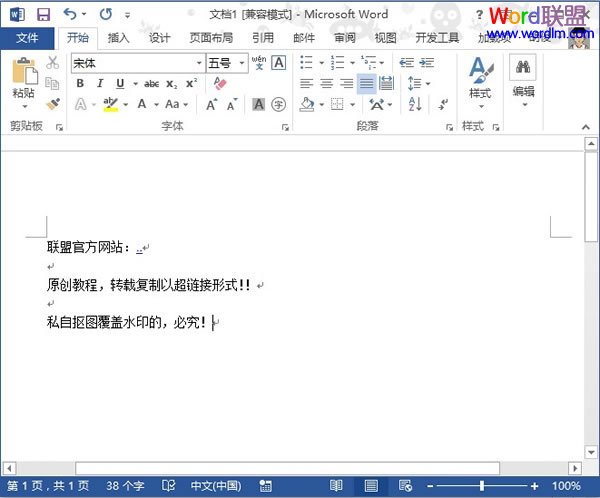This screenshot has width=600, height=498.
Task: Toggle strikethrough abc formatting
Action: click(x=152, y=83)
